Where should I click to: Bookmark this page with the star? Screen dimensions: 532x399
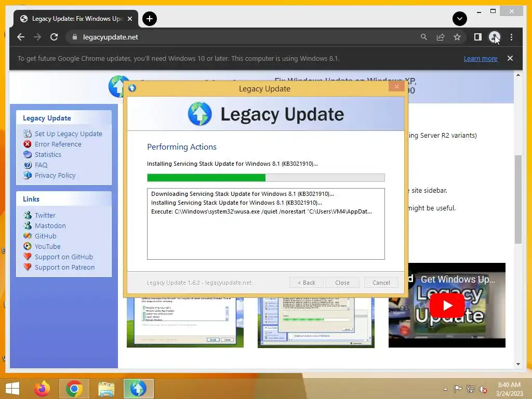457,37
